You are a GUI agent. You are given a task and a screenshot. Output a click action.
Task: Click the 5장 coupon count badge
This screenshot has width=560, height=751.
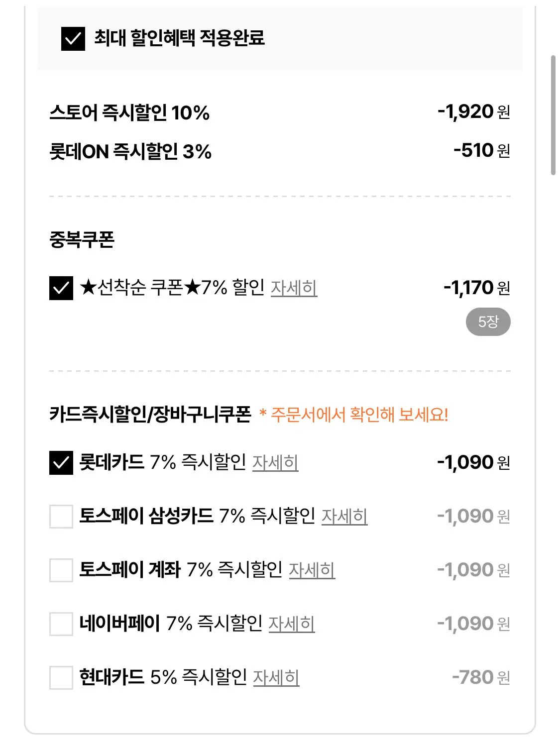click(488, 322)
